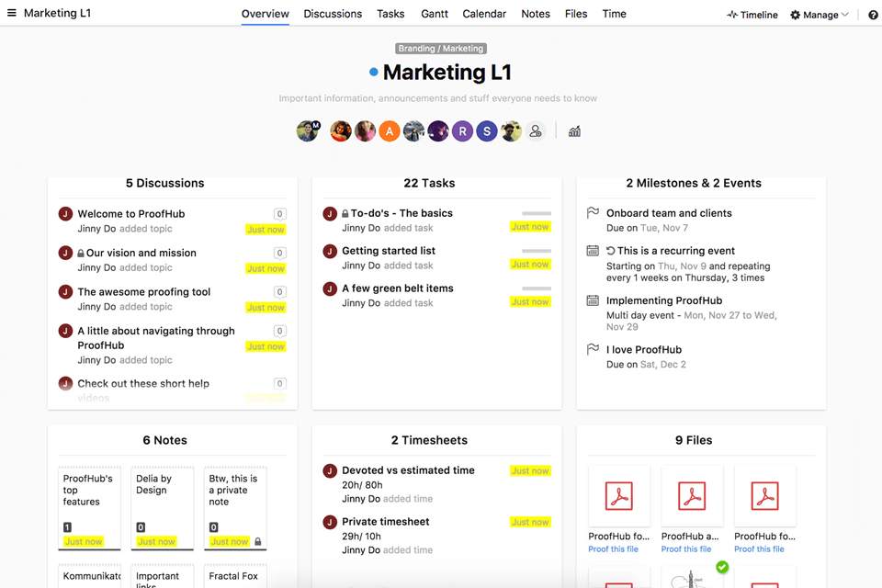Viewport: 882px width, 588px height.
Task: Open the ProofHub PDF file icon
Action: tap(619, 494)
